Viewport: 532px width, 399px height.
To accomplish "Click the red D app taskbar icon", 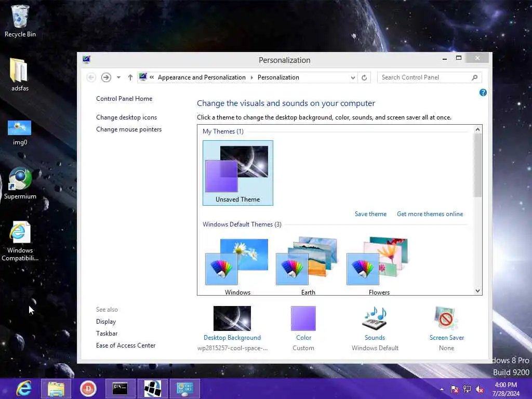I will pyautogui.click(x=88, y=389).
